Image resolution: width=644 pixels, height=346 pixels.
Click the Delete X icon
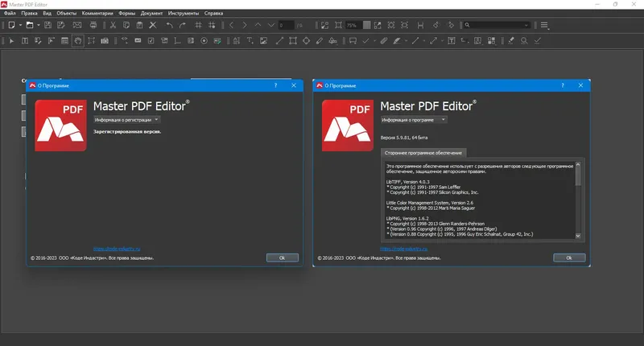click(x=153, y=25)
